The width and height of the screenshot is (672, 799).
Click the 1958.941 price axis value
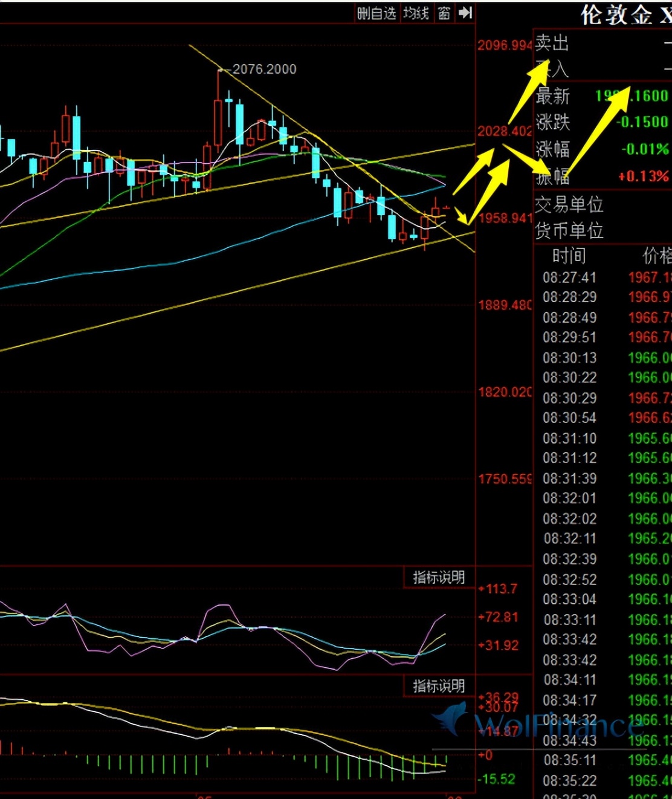tap(505, 218)
